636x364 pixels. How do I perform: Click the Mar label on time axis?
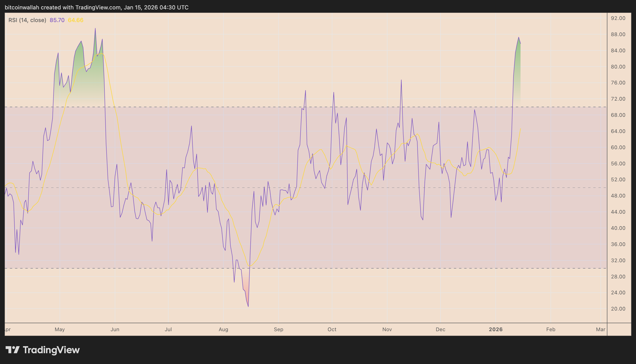(601, 329)
